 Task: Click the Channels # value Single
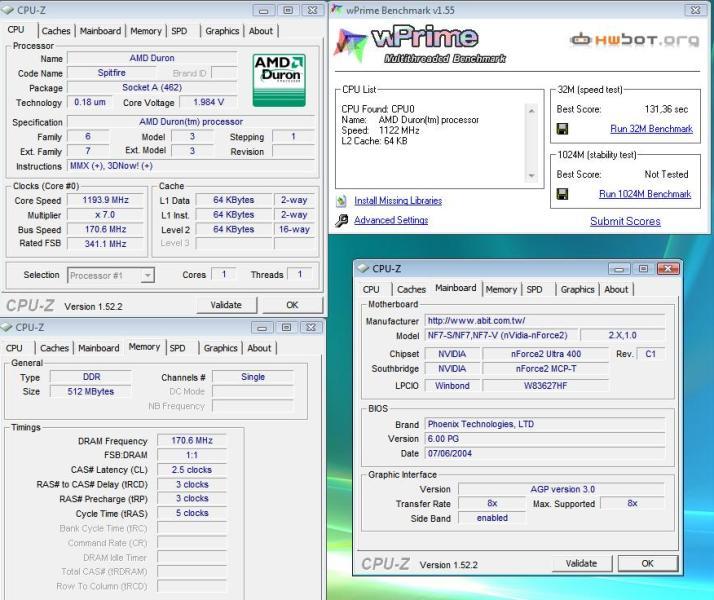[253, 377]
